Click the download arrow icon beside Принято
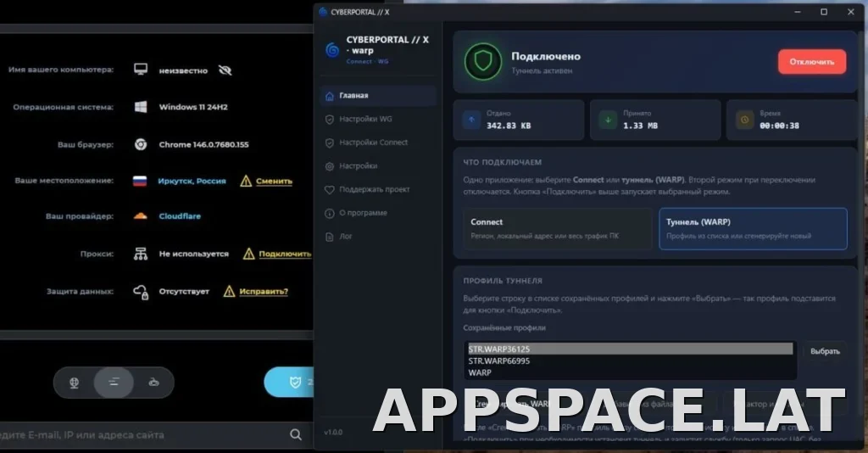Image resolution: width=868 pixels, height=453 pixels. pyautogui.click(x=608, y=120)
